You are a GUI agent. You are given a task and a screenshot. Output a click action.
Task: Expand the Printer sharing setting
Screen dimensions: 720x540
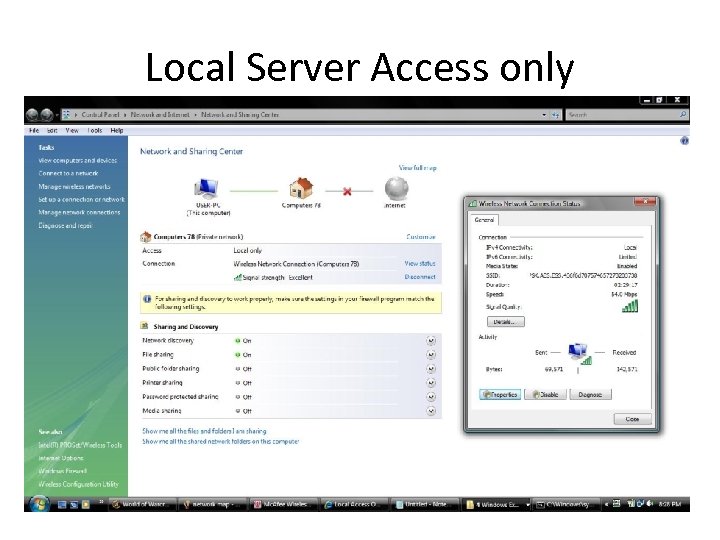click(431, 383)
